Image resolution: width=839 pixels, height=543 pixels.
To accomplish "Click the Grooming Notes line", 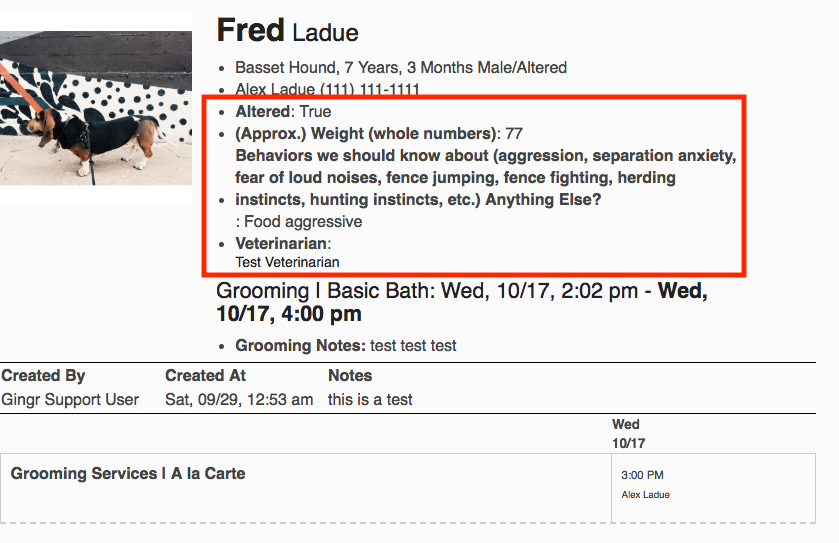I will [345, 346].
